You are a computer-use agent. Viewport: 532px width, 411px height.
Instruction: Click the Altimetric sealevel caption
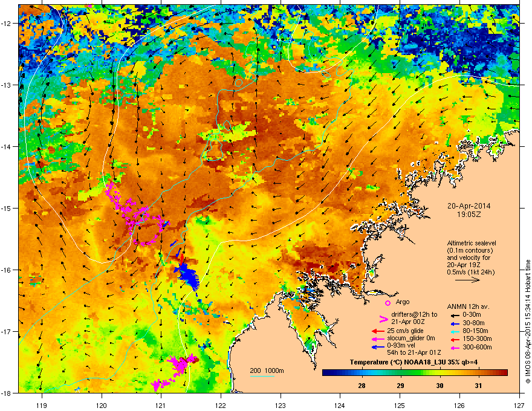coord(472,243)
